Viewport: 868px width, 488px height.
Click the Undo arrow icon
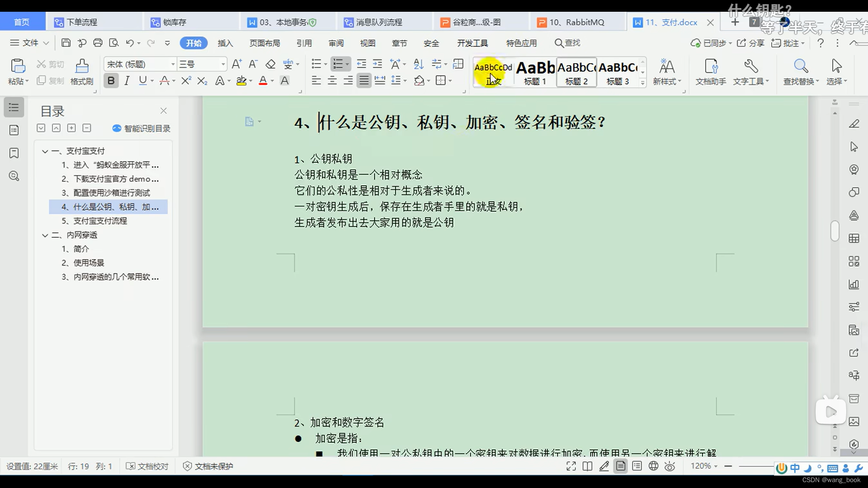point(130,43)
